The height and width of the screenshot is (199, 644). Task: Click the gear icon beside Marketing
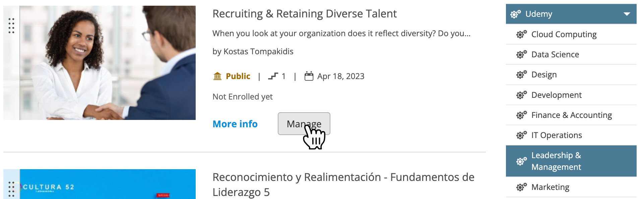coord(521,187)
